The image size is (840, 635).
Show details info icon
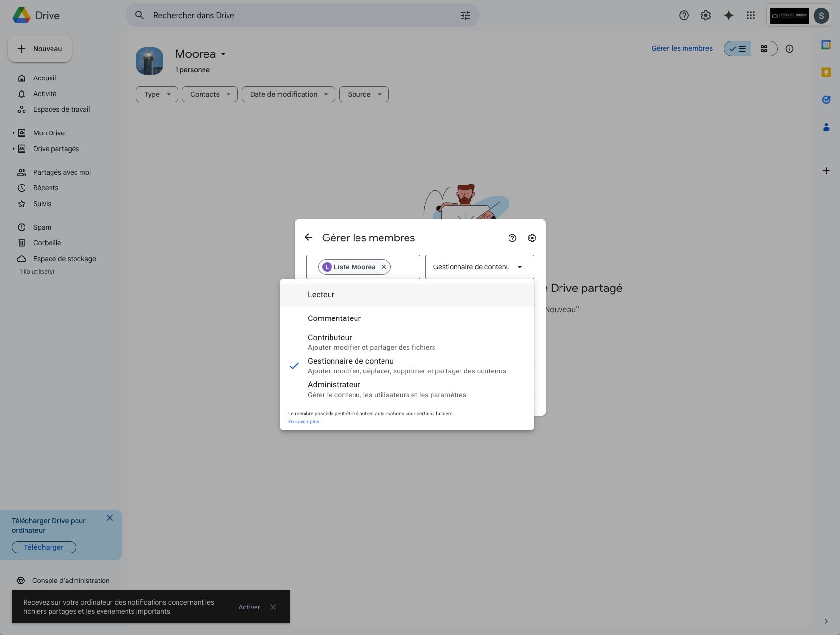coord(789,49)
